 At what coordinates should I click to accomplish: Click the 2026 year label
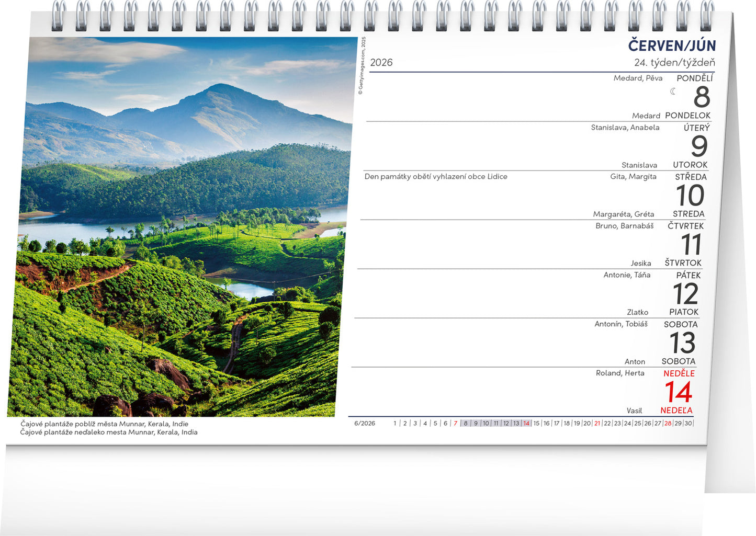[x=381, y=63]
